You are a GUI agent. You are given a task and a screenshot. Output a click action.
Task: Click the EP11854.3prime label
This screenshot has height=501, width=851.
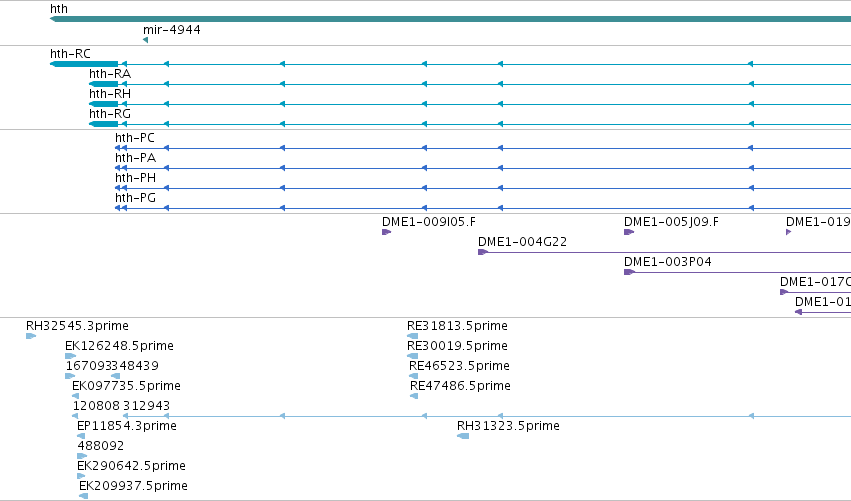coord(127,426)
